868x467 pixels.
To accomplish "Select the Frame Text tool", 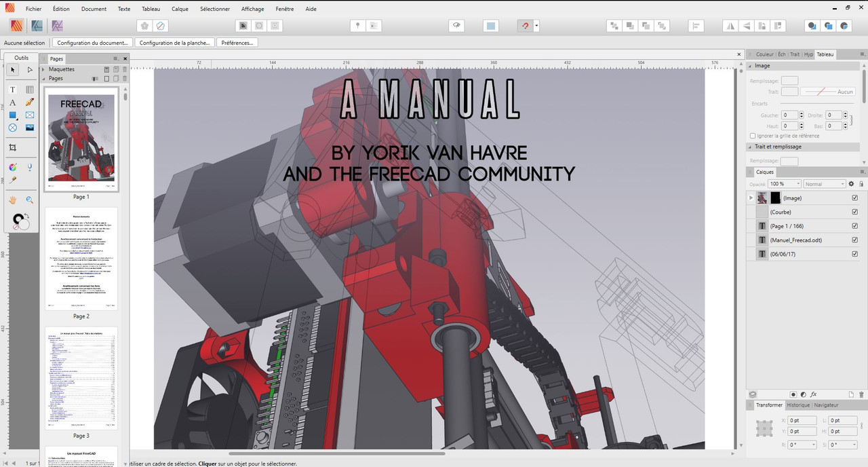I will point(13,90).
